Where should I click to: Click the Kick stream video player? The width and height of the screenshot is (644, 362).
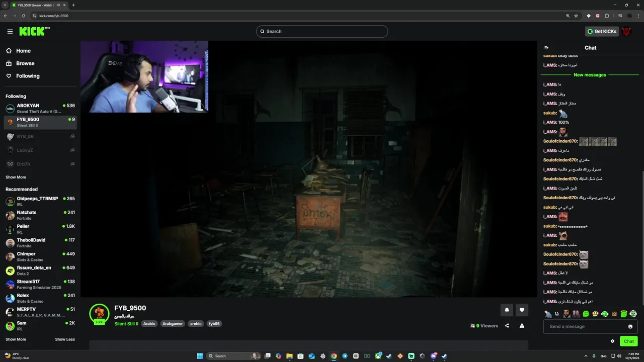pyautogui.click(x=308, y=169)
